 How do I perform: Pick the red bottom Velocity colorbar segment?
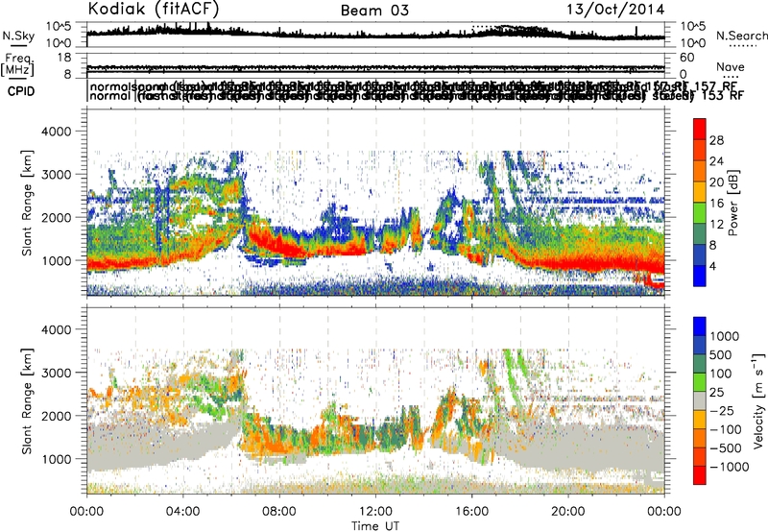click(700, 475)
